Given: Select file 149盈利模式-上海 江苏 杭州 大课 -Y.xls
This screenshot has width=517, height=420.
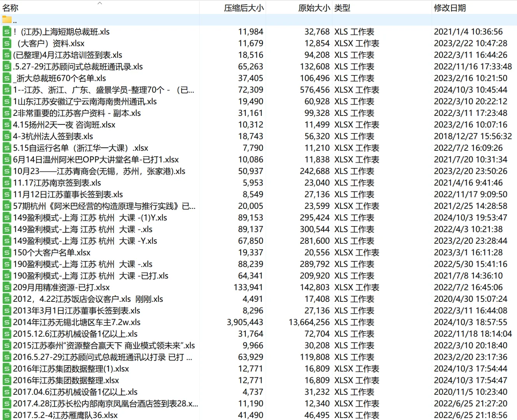Looking at the screenshot, I should click(x=85, y=241).
